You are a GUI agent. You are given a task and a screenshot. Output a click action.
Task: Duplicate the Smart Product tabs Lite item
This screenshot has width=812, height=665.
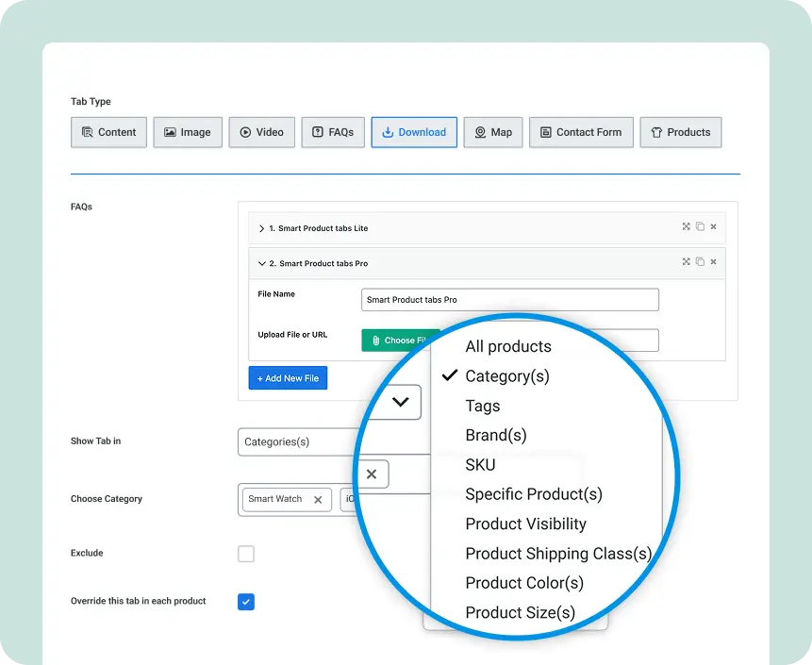pos(700,227)
